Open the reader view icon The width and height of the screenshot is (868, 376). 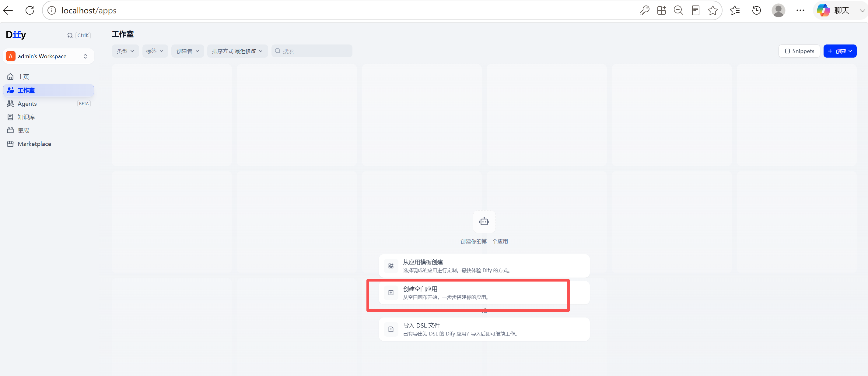click(x=695, y=10)
